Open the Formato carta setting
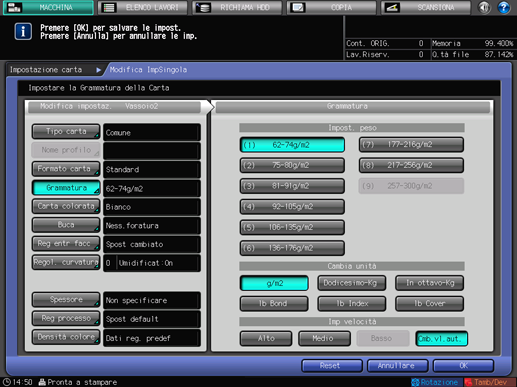517x387 pixels. click(66, 169)
